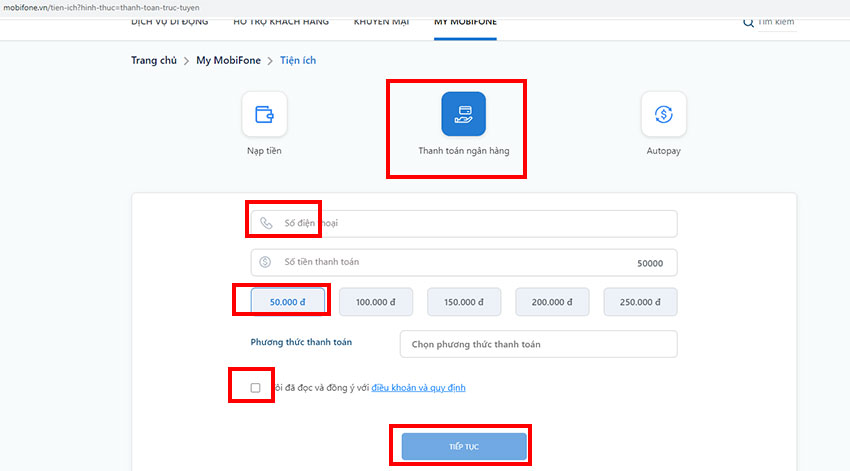Choose the 50.000 đ amount
The width and height of the screenshot is (850, 471).
point(288,302)
